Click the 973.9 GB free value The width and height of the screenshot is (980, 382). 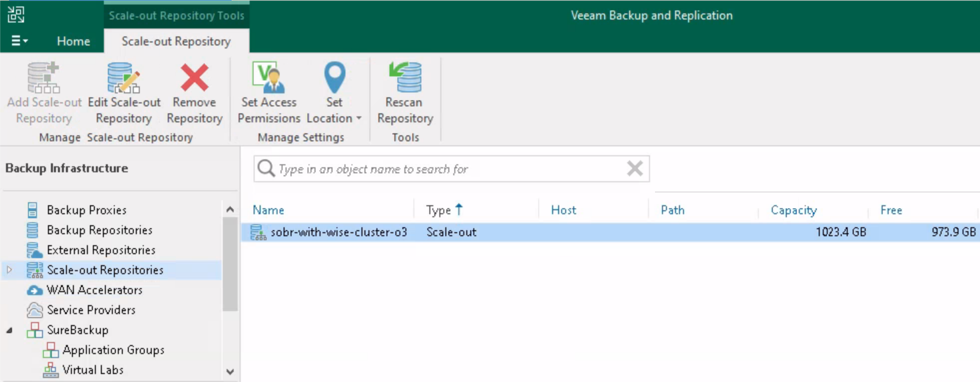954,232
